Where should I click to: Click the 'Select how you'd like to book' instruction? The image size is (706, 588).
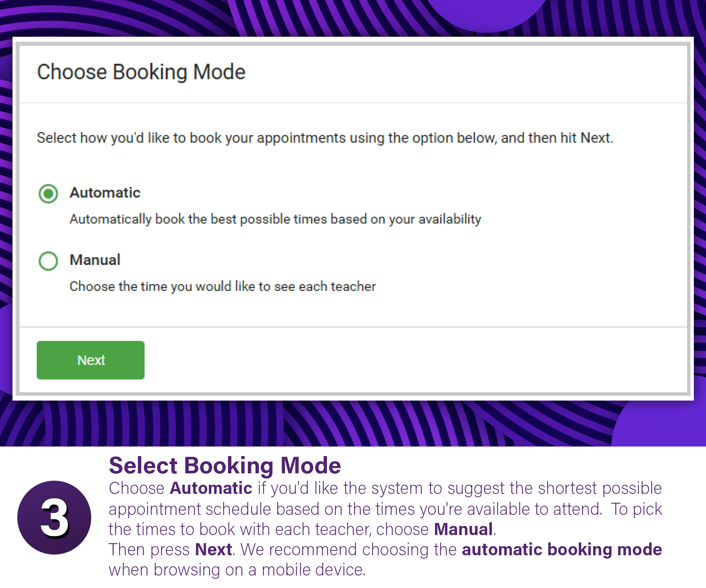(x=325, y=138)
